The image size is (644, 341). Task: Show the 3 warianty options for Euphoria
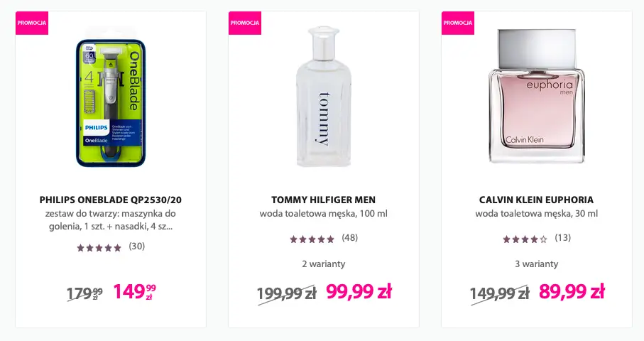click(x=536, y=264)
